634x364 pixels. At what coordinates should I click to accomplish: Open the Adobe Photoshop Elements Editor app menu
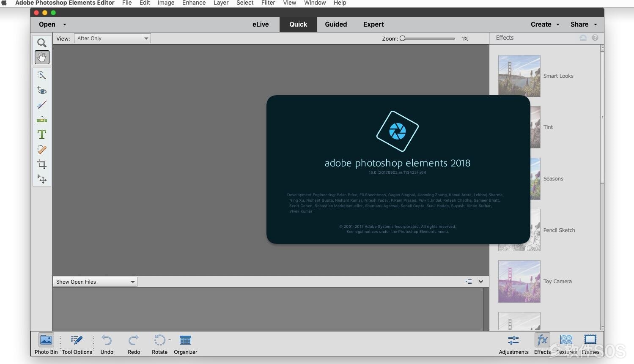65,3
